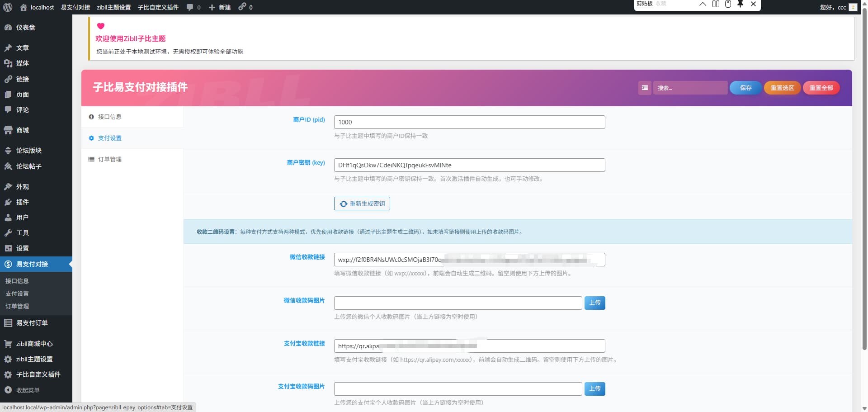Image resolution: width=868 pixels, height=412 pixels.
Task: Click the 媒体 media icon in sidebar
Action: (x=8, y=63)
